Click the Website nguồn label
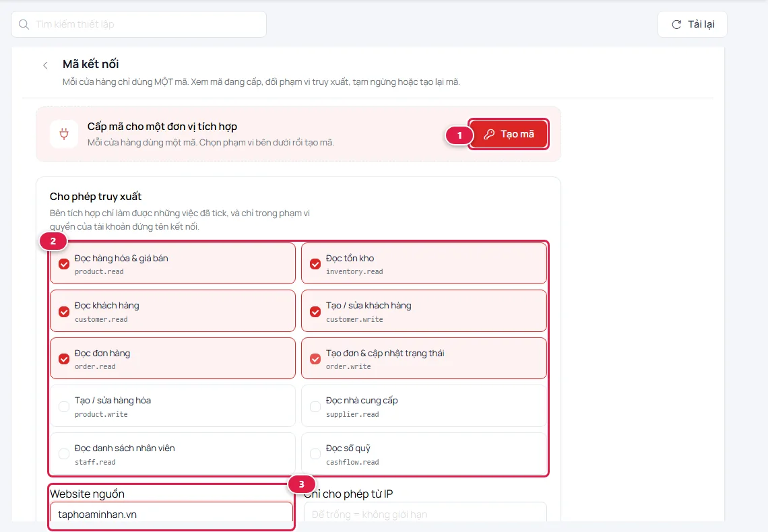Image resolution: width=768 pixels, height=532 pixels. (87, 494)
